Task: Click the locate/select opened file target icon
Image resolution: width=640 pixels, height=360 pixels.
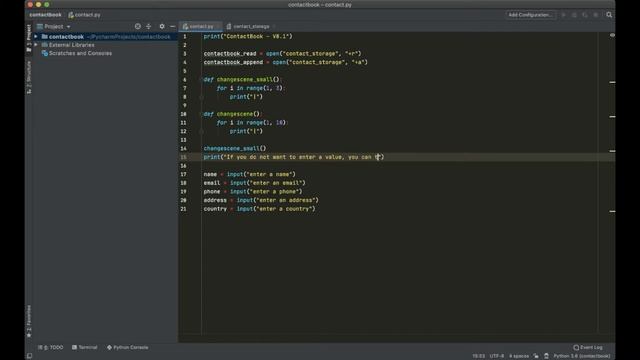Action: [x=138, y=27]
